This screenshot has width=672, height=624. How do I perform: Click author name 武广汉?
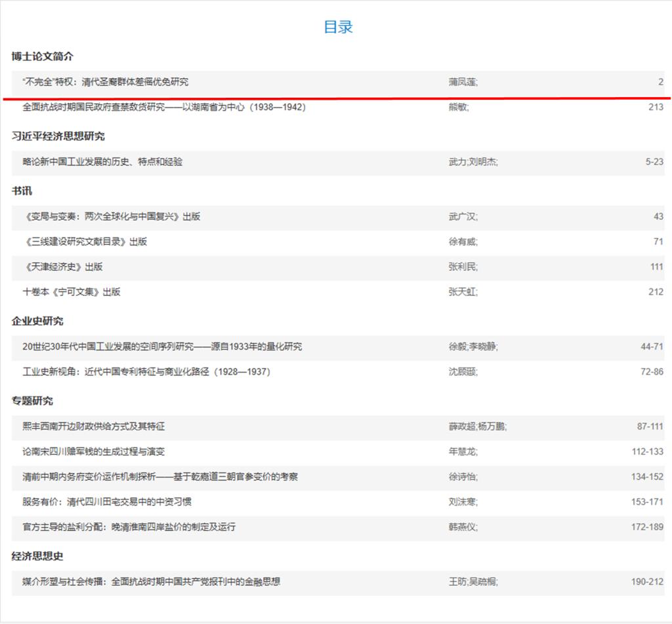463,217
